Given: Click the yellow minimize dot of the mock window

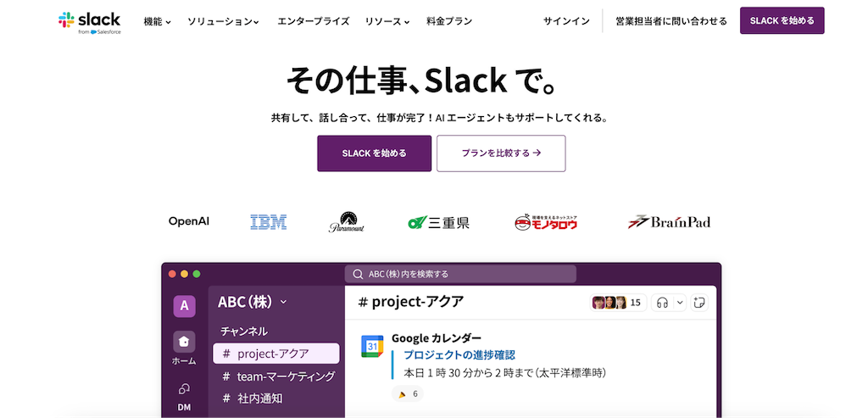Looking at the screenshot, I should [184, 274].
